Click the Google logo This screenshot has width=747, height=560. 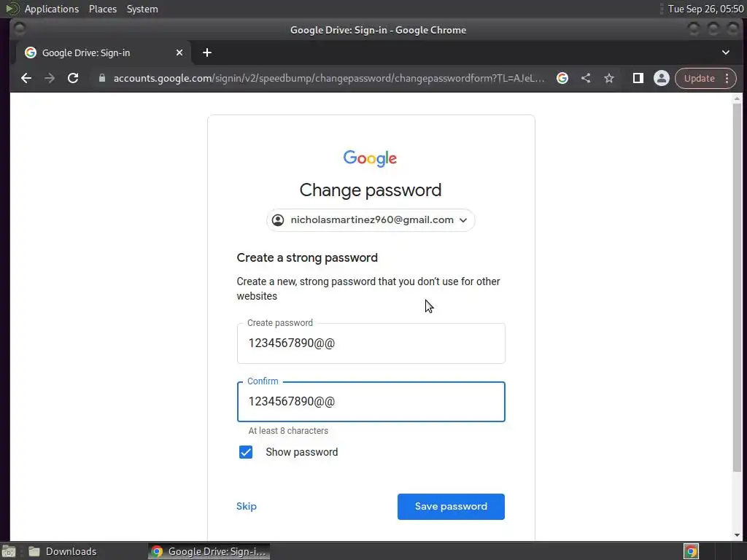point(370,158)
